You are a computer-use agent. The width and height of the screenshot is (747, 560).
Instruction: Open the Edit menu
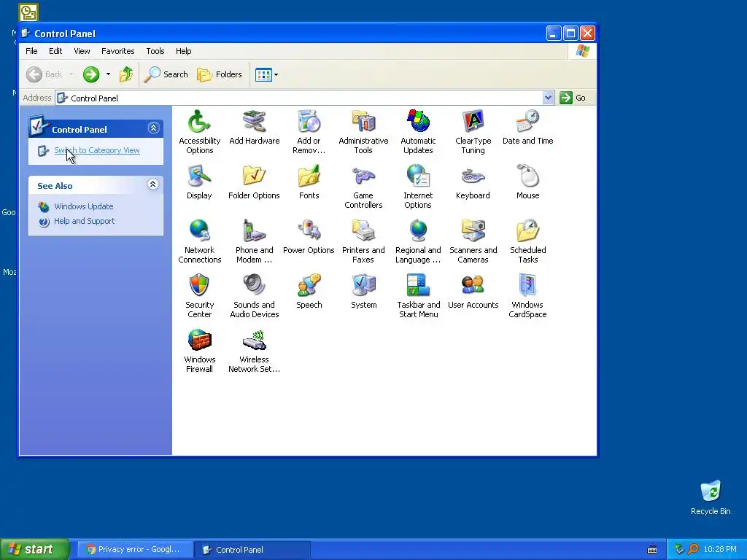(55, 51)
